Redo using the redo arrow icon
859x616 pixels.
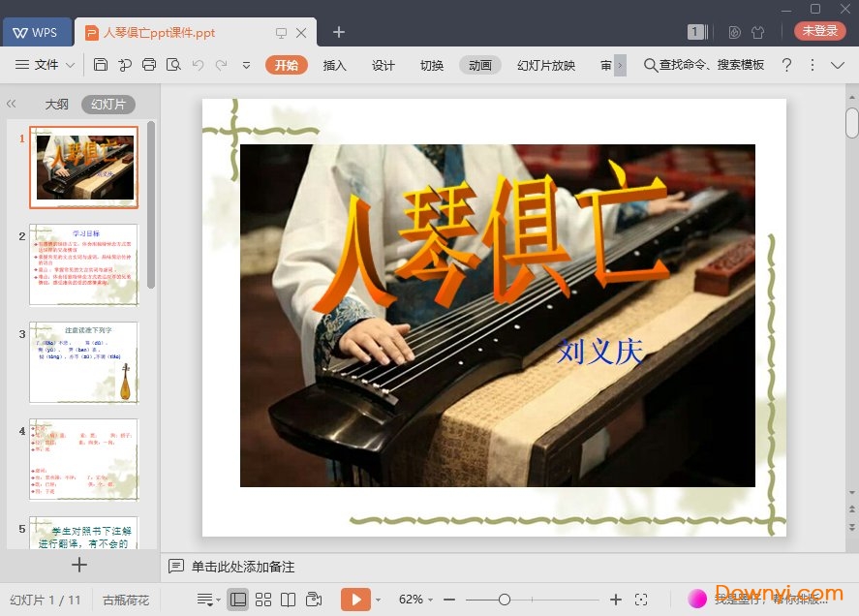(222, 66)
